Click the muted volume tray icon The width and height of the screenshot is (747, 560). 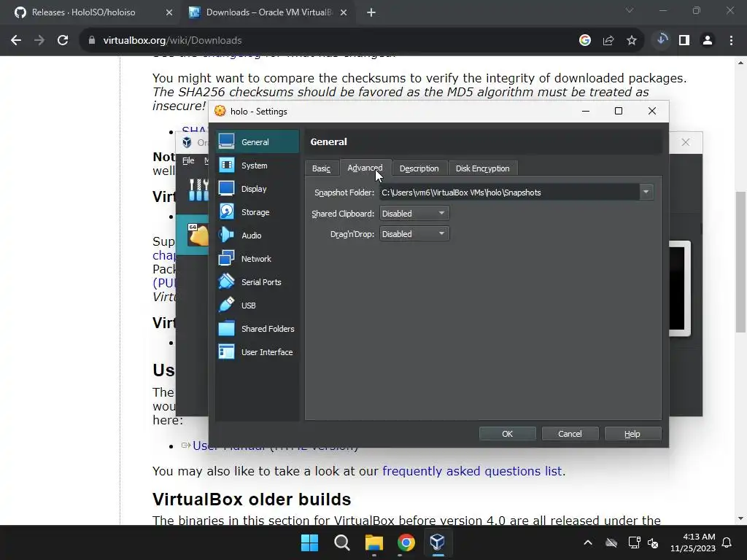coord(653,542)
